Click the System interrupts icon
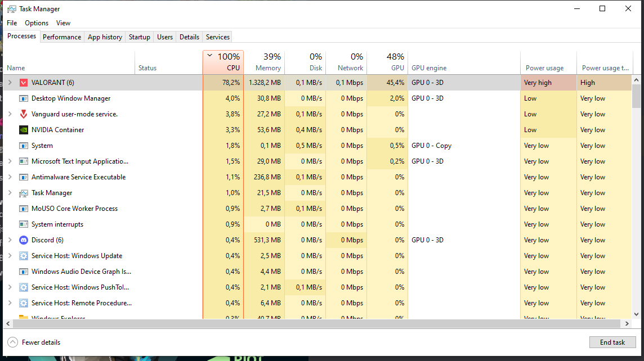Image resolution: width=644 pixels, height=361 pixels. tap(24, 224)
